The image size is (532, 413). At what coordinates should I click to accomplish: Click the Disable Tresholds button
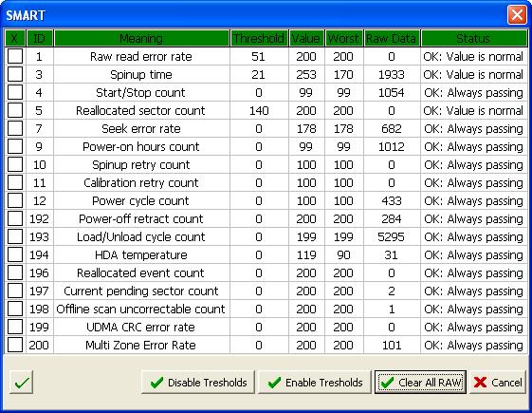tap(198, 383)
